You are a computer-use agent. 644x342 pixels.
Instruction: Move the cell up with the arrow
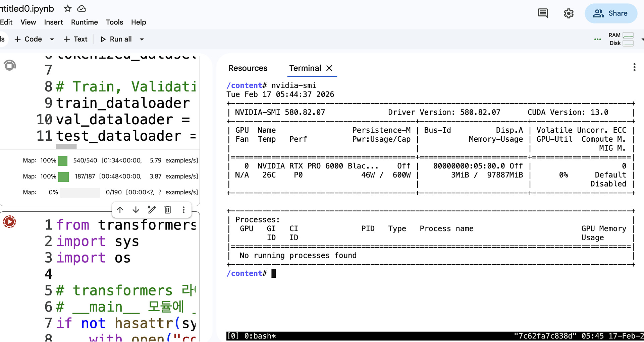pos(120,210)
